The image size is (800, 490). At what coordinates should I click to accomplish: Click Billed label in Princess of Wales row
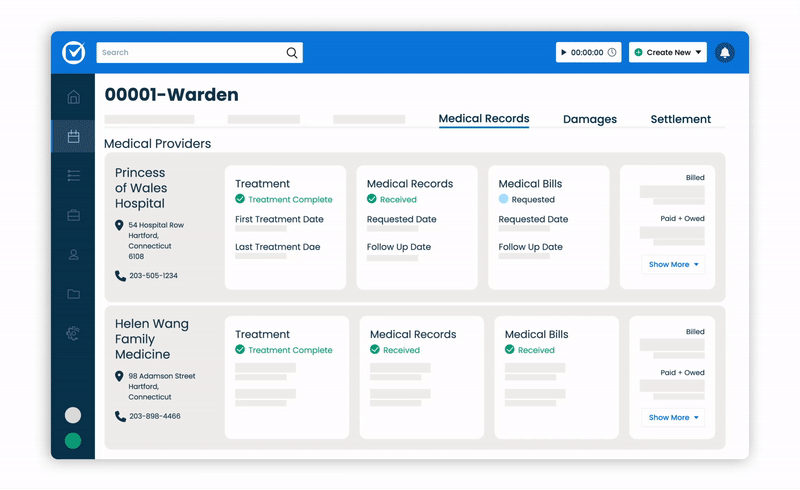tap(695, 178)
